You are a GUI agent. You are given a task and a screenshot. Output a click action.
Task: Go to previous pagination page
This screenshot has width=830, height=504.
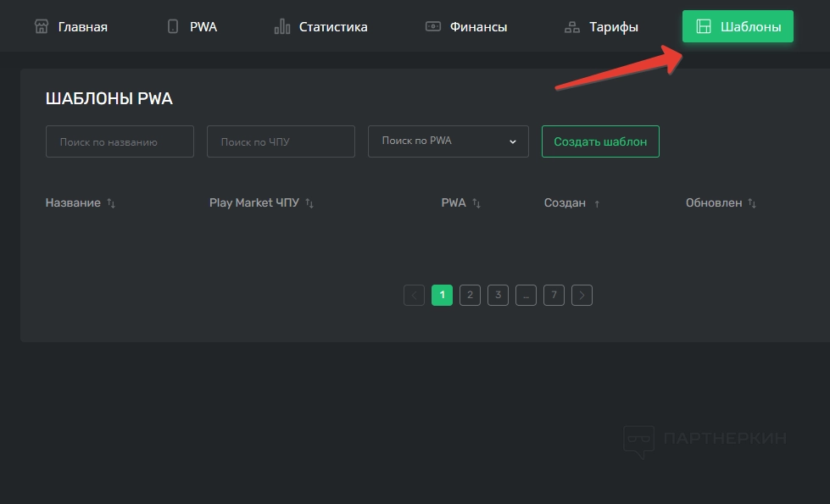[x=414, y=295]
